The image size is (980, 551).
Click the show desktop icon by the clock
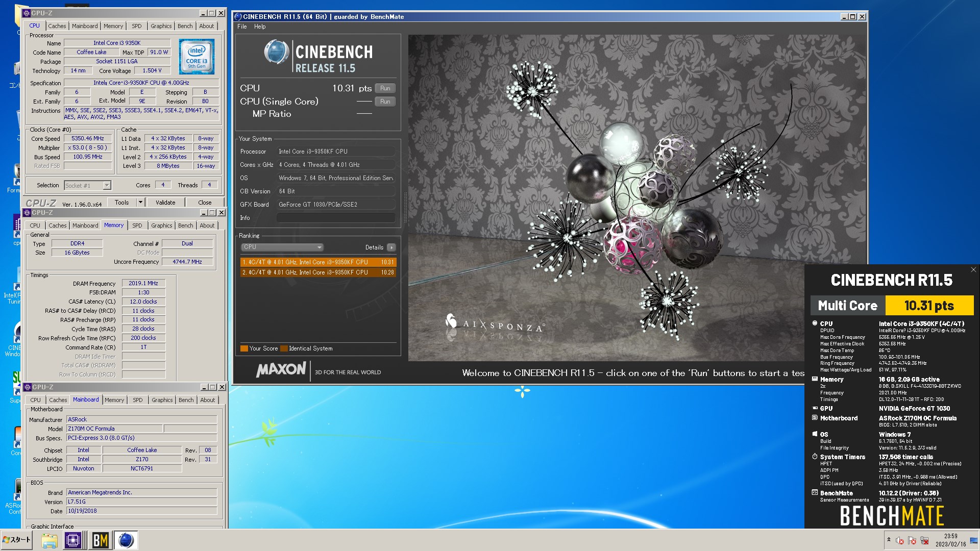tap(974, 541)
